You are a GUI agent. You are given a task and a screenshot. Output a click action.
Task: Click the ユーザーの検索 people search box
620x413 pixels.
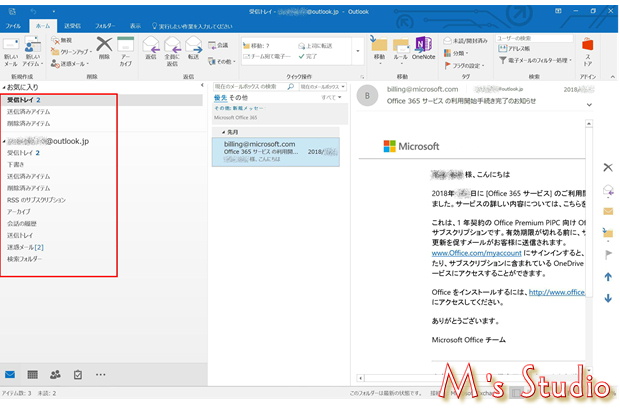point(535,38)
